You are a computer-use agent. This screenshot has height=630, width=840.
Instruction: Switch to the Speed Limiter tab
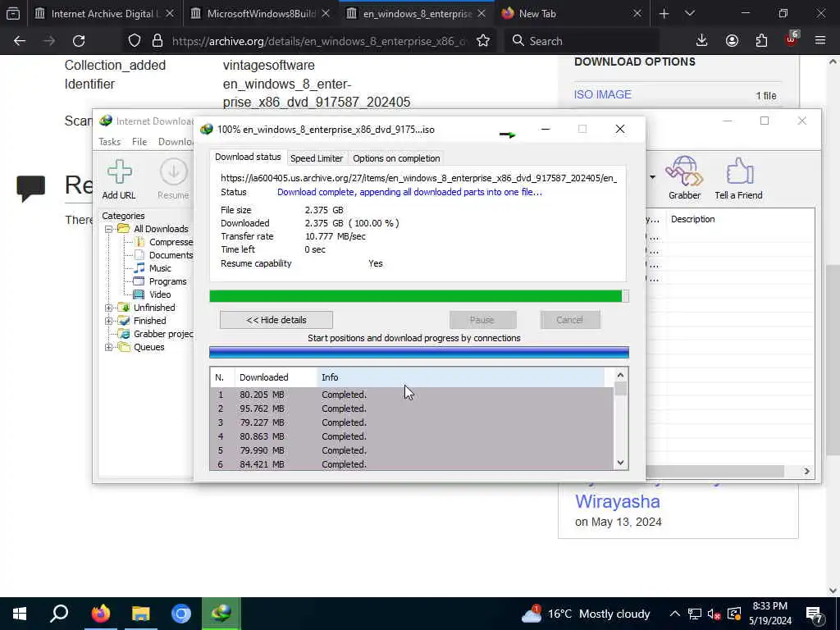coord(317,158)
